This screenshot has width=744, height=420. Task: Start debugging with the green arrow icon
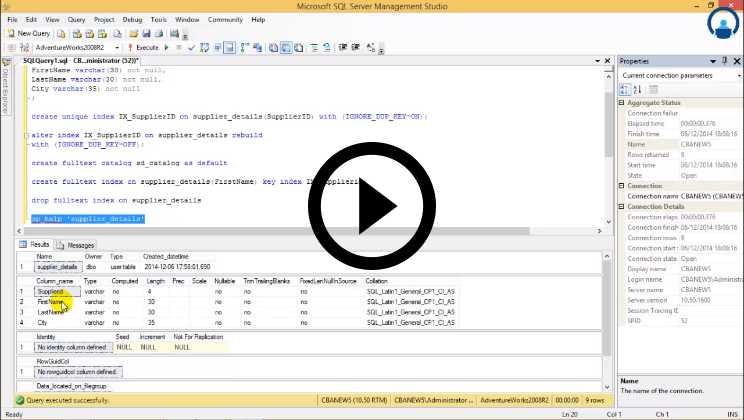[167, 47]
